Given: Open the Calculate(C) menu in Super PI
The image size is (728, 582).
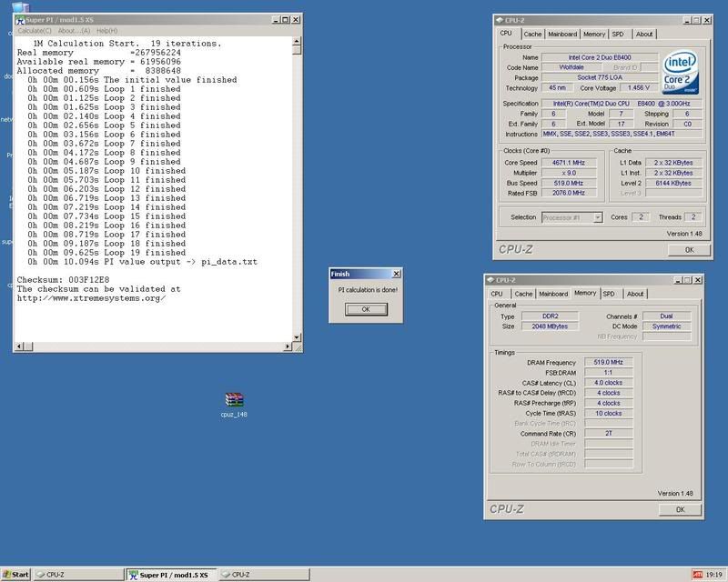Looking at the screenshot, I should coord(35,31).
